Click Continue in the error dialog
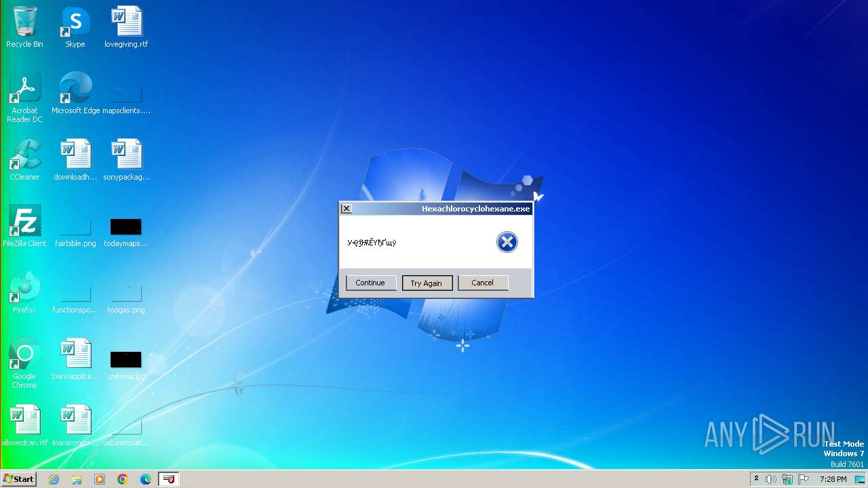This screenshot has height=488, width=868. (x=370, y=283)
